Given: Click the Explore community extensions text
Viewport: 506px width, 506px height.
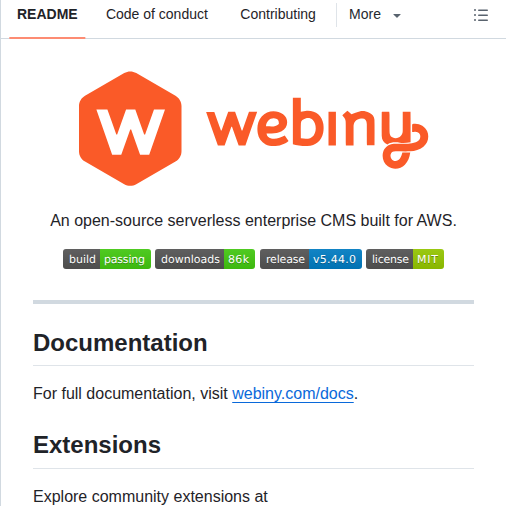Looking at the screenshot, I should pos(150,496).
